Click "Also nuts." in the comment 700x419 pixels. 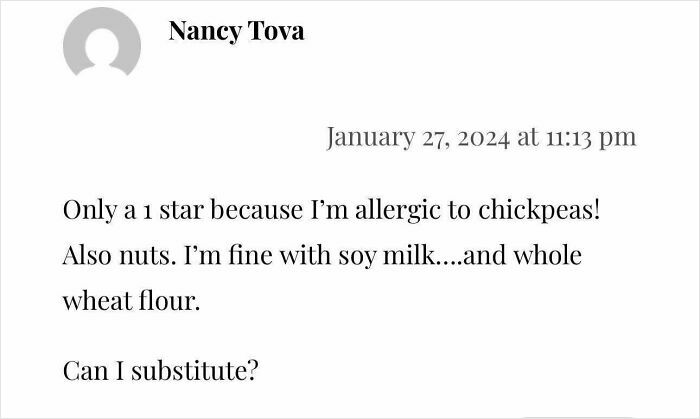pyautogui.click(x=107, y=255)
